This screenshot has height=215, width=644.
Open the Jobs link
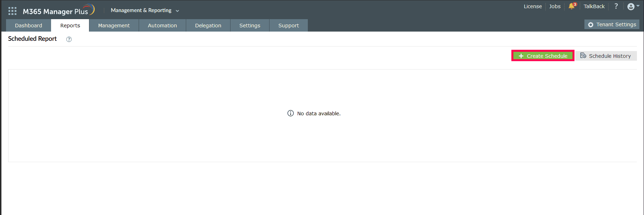pos(555,6)
